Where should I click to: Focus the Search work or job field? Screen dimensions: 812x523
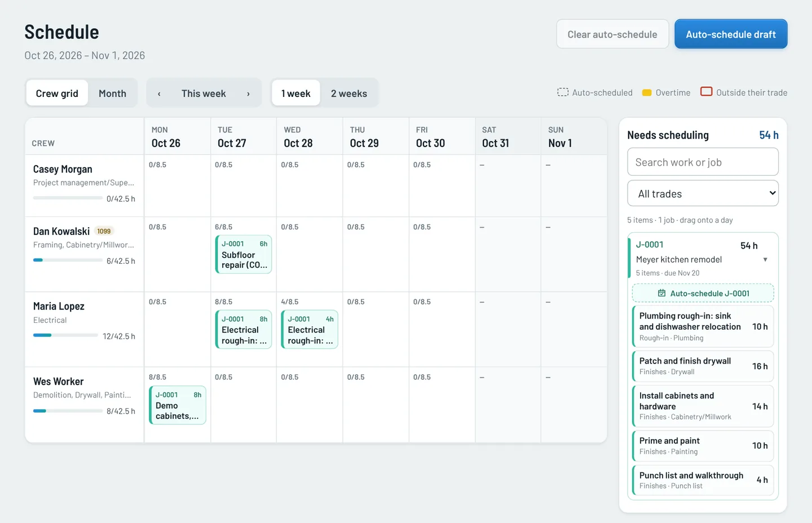[x=703, y=162]
